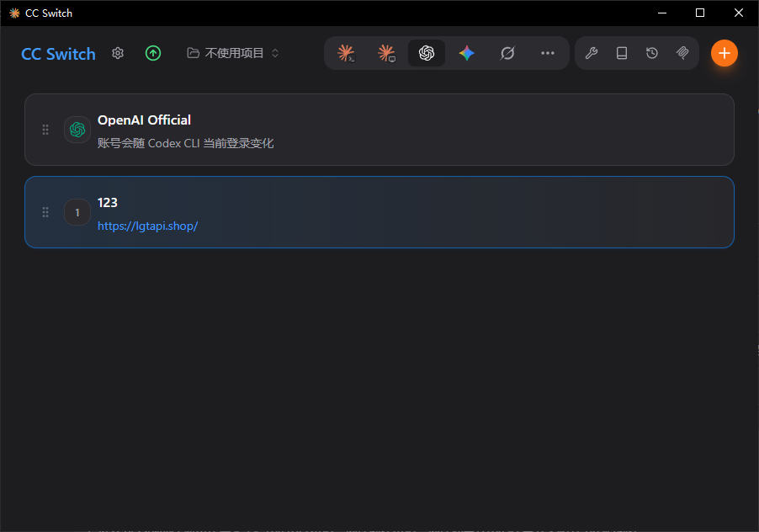Image resolution: width=759 pixels, height=532 pixels.
Task: Click the OpenAI logo on OpenAI Official card
Action: tap(77, 130)
